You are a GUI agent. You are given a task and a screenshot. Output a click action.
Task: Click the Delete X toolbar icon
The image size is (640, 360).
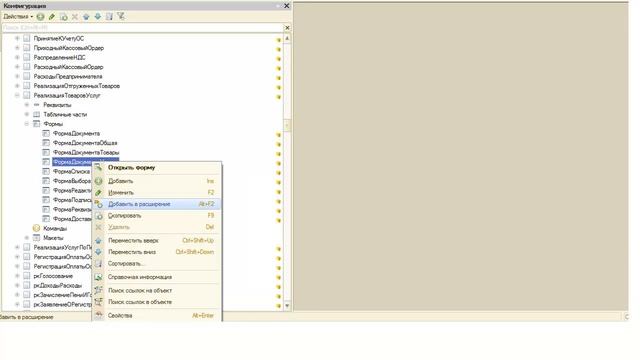[x=75, y=17]
